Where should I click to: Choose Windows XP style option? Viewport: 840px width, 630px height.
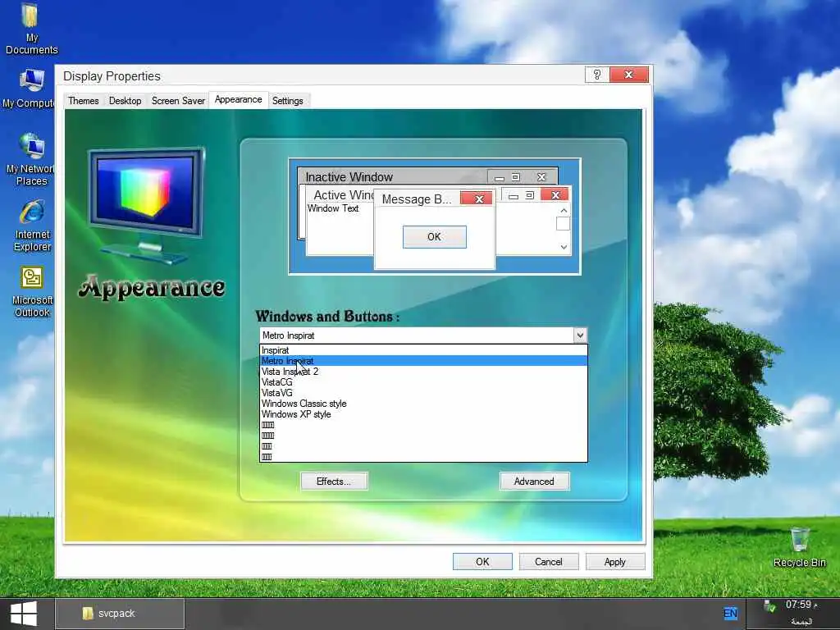(x=423, y=414)
